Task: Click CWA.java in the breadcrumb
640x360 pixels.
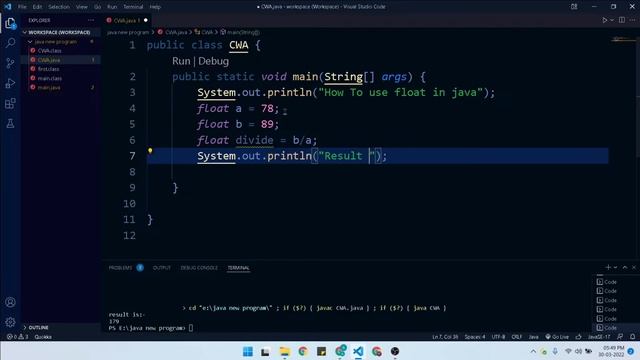Action: (176, 32)
